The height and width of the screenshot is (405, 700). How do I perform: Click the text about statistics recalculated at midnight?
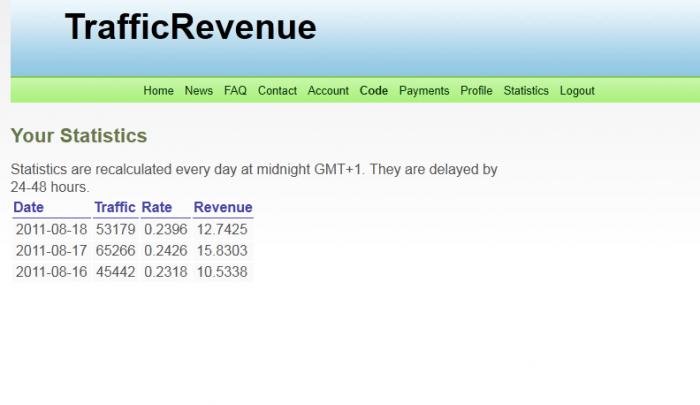click(x=254, y=178)
